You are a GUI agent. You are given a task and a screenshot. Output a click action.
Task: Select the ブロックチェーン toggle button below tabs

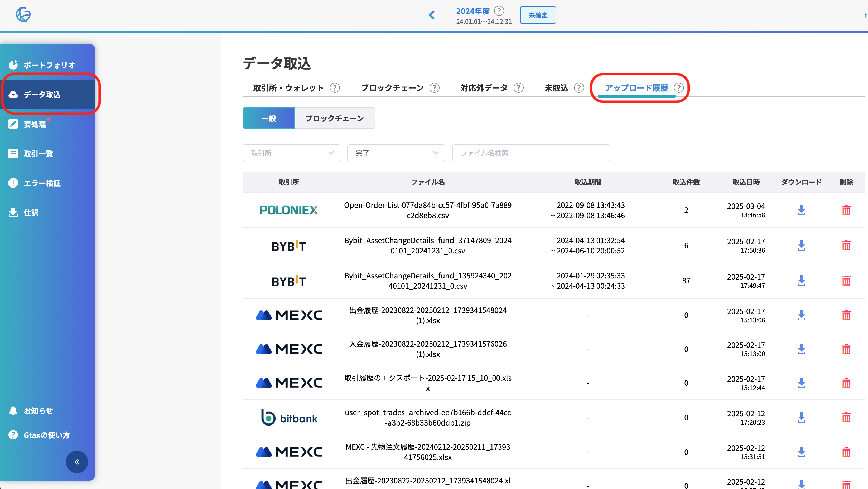[x=335, y=118]
